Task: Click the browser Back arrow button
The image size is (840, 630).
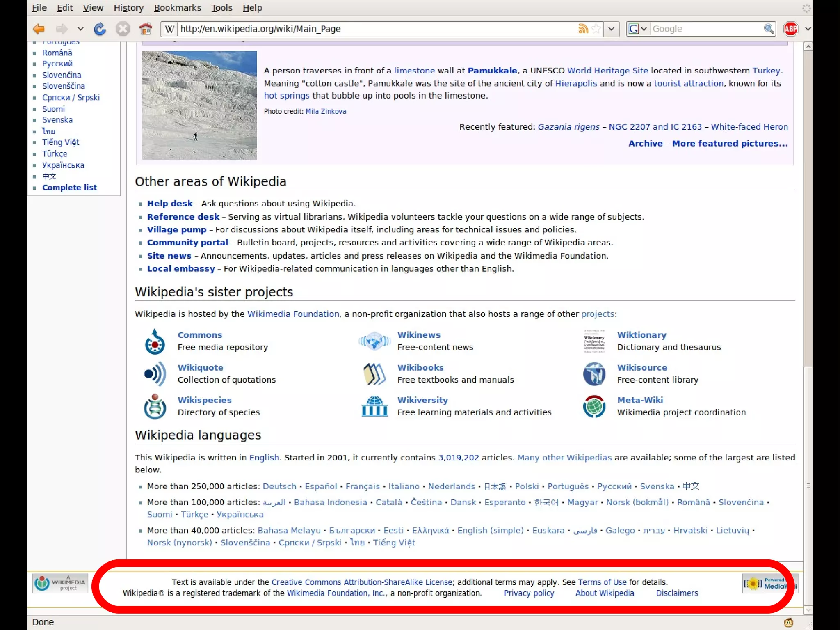Action: point(39,29)
